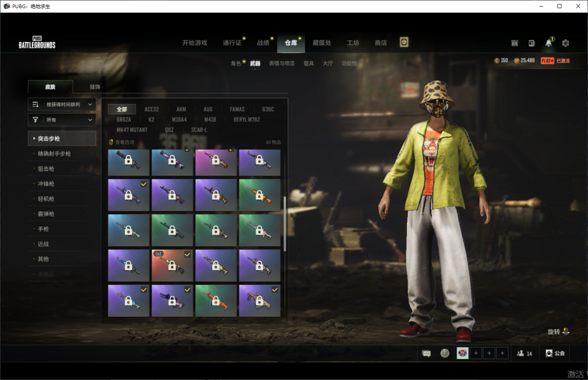
Task: Filter skins by 全部
Action: (x=122, y=109)
